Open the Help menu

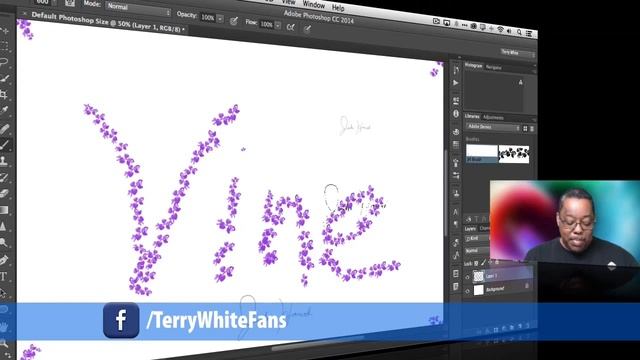tap(338, 7)
